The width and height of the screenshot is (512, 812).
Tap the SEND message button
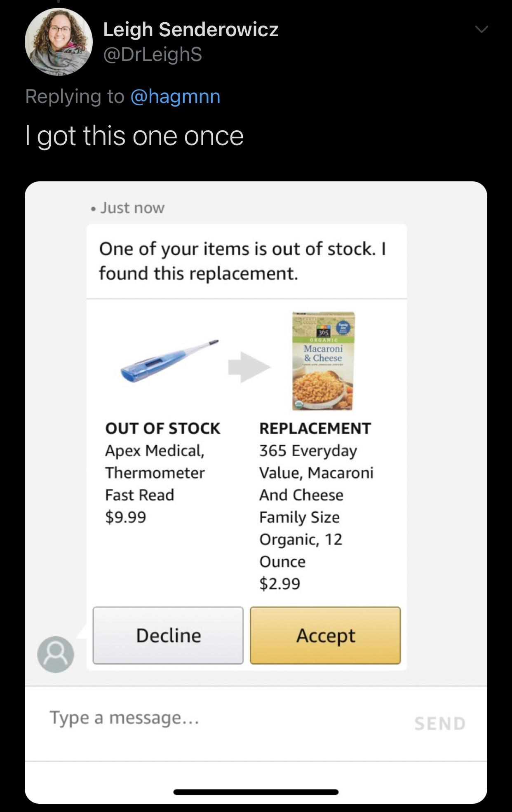click(440, 723)
